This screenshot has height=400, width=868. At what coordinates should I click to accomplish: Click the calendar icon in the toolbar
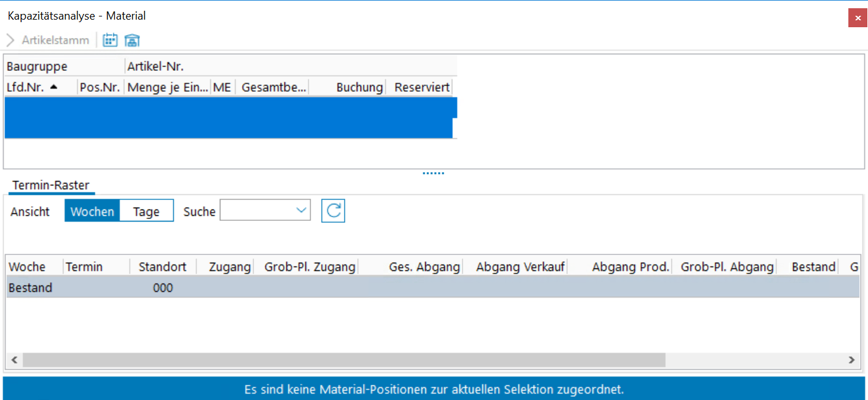point(110,41)
